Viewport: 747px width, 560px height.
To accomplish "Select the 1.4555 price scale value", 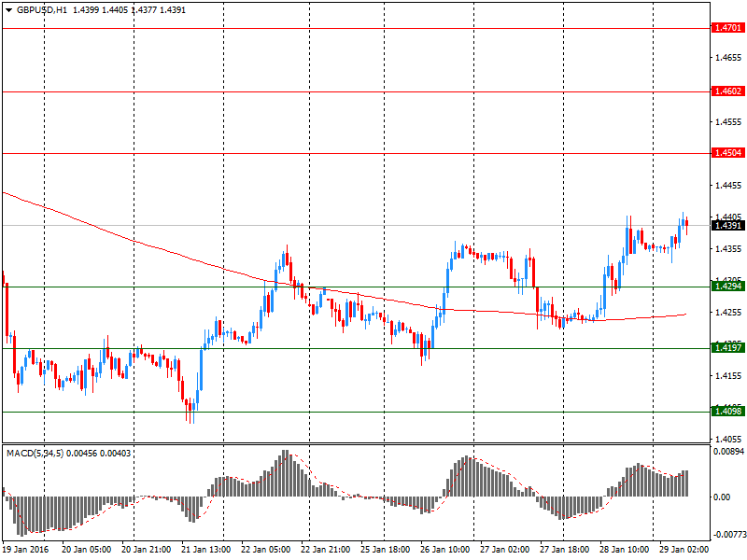I will click(x=728, y=122).
